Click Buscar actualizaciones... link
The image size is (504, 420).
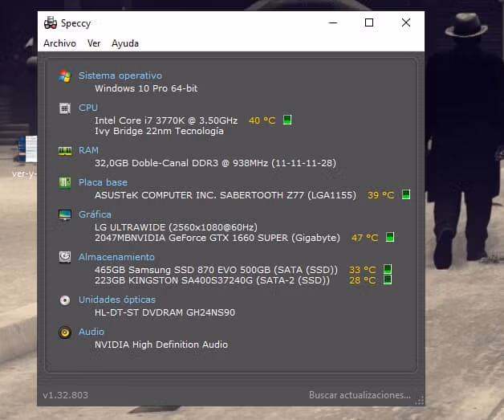[360, 395]
